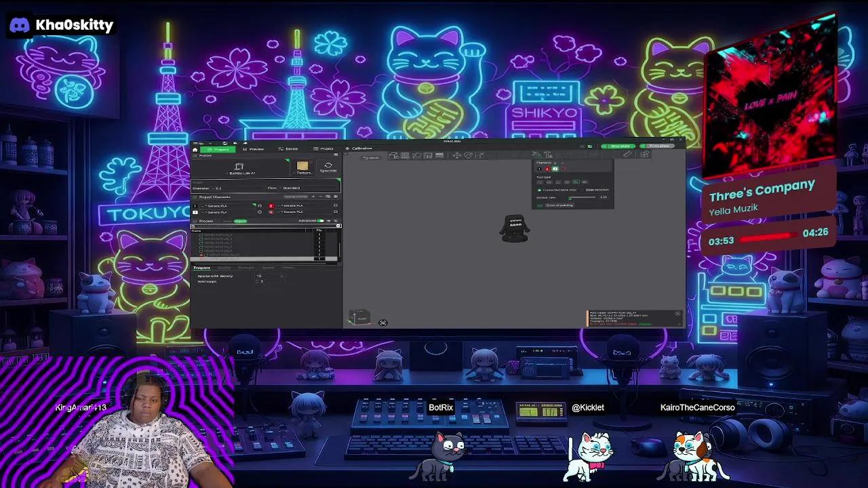
Task: Select the Objects process mode toggle
Action: [240, 221]
